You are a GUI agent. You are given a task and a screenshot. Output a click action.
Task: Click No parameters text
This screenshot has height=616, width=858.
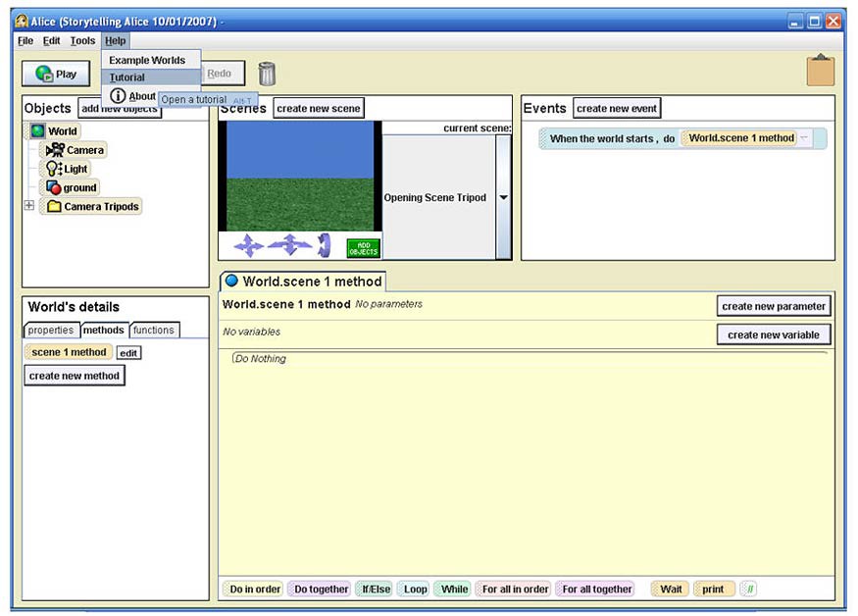coord(388,304)
